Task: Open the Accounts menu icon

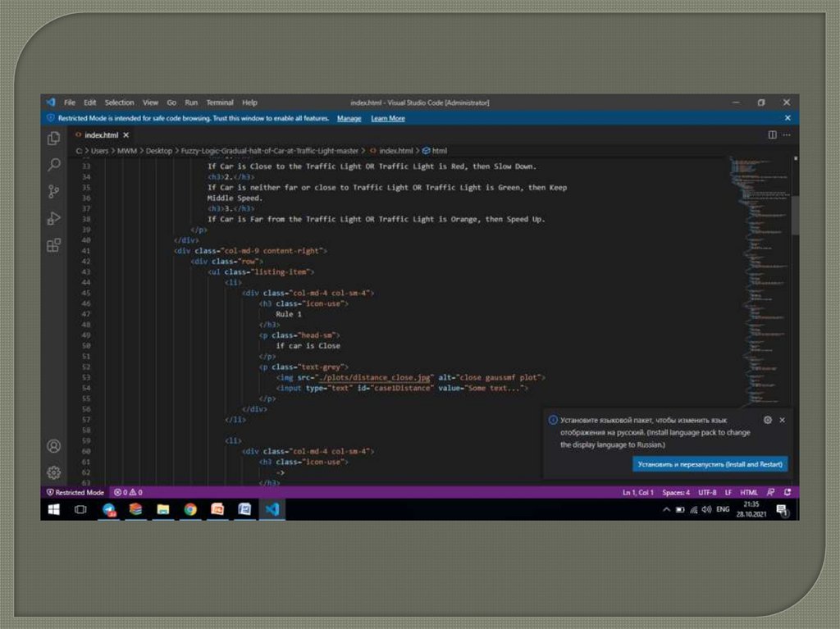Action: pyautogui.click(x=54, y=446)
